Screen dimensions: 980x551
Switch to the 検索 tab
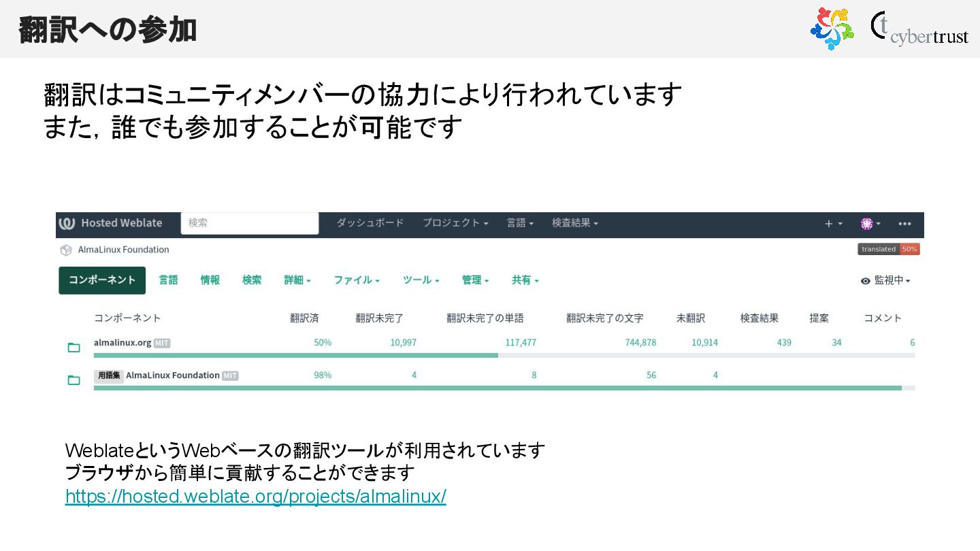pos(252,280)
